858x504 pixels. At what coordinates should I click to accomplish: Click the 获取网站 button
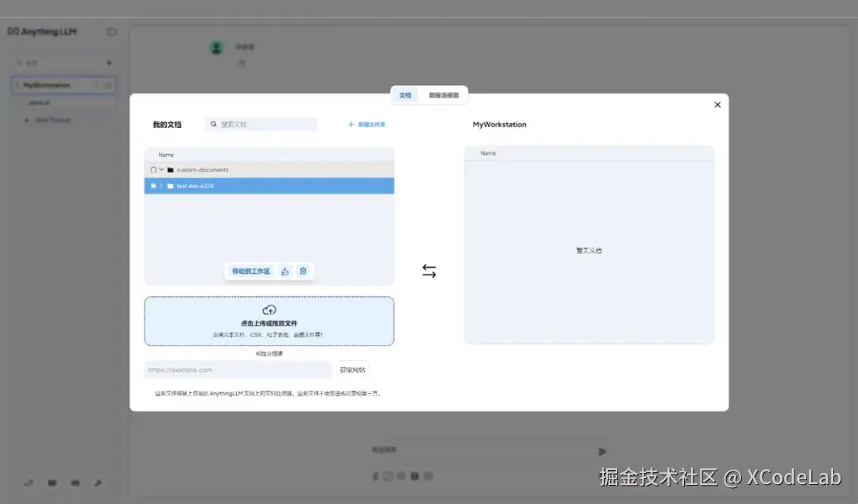tap(354, 369)
